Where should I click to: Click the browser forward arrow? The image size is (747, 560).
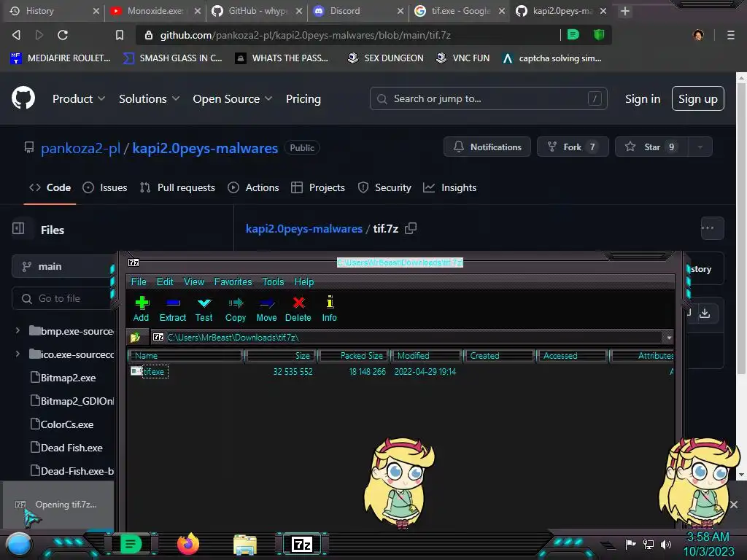click(39, 35)
